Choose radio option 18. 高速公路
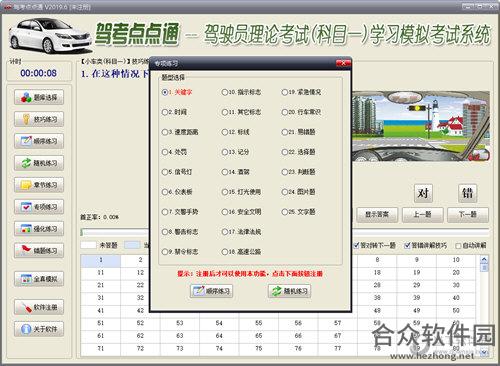 tap(241, 252)
